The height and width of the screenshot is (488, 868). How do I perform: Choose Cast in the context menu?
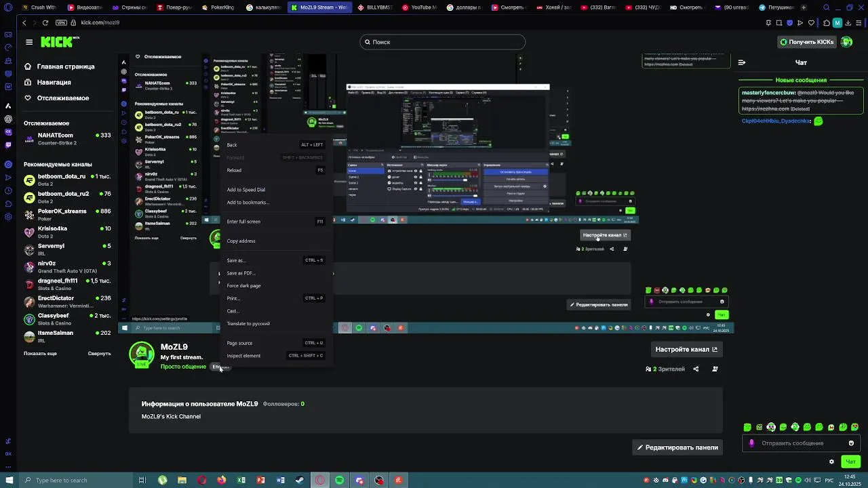[275, 311]
